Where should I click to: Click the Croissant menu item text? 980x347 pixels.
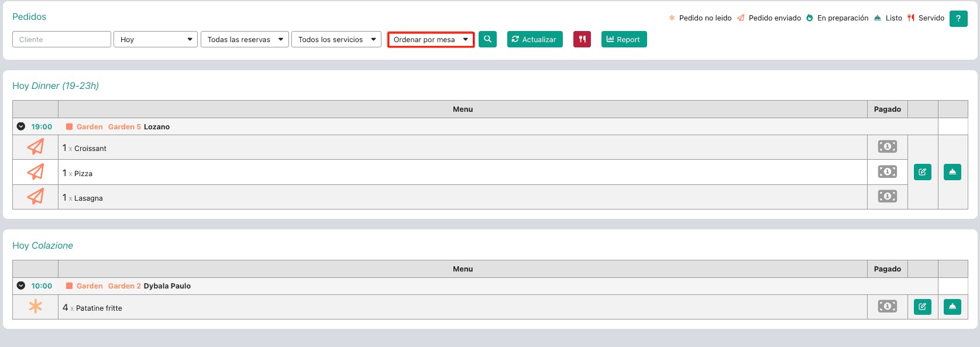90,149
